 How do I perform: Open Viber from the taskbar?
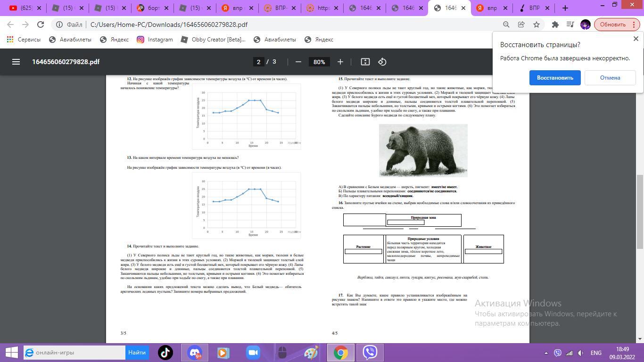(x=370, y=353)
